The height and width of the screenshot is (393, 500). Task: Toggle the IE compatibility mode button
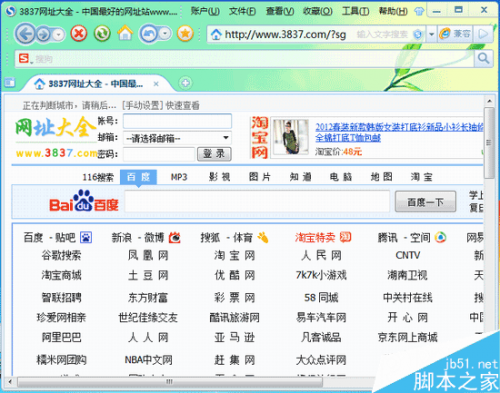tap(455, 34)
